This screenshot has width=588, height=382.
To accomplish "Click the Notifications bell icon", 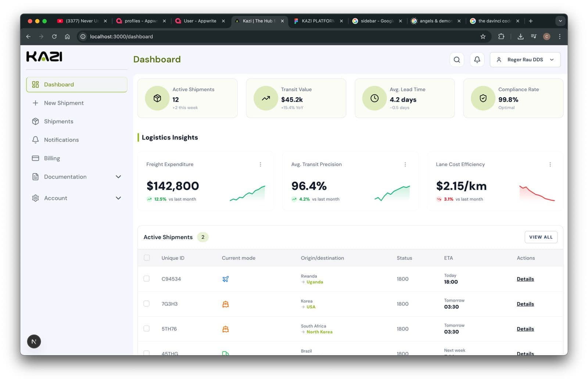I will point(35,140).
